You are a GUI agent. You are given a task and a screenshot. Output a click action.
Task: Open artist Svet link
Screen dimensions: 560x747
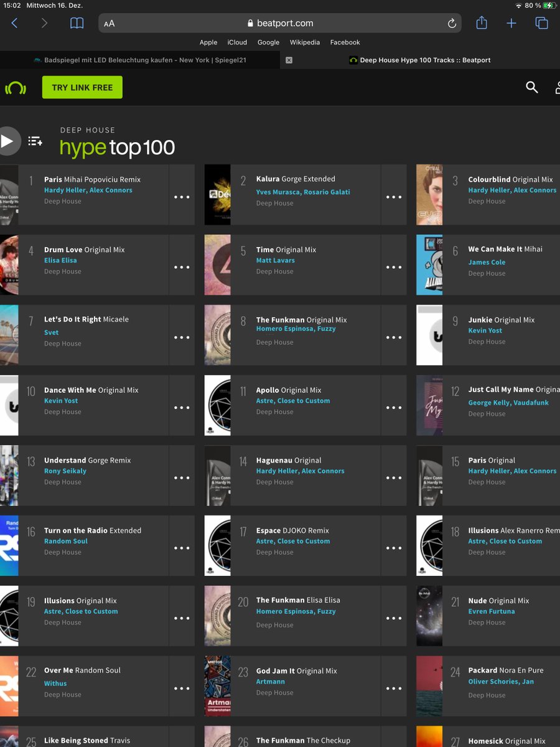tap(51, 332)
